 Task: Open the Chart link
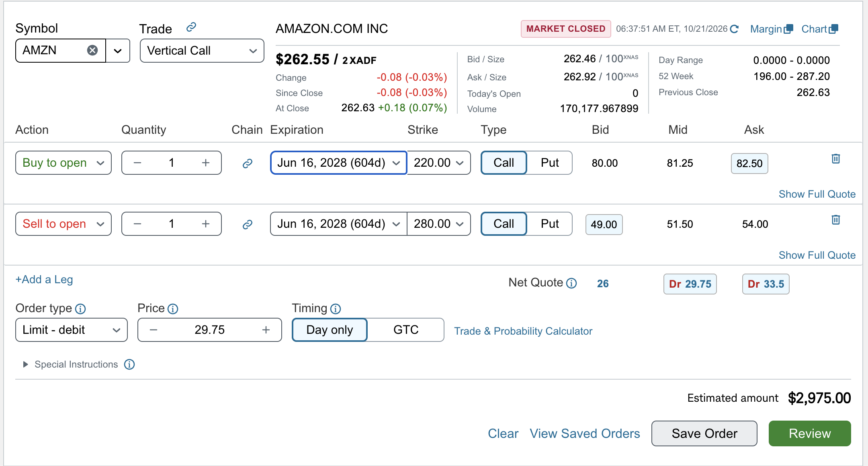point(819,29)
